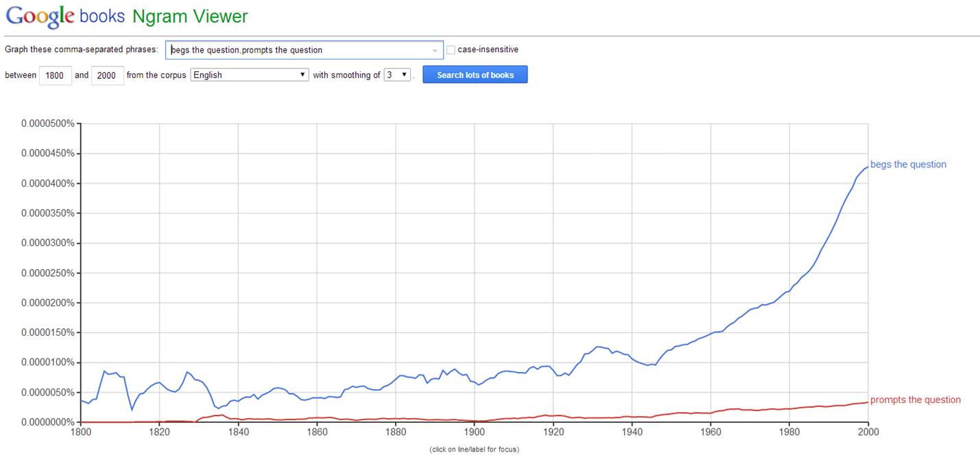Click the end year field showing 2000

point(106,75)
